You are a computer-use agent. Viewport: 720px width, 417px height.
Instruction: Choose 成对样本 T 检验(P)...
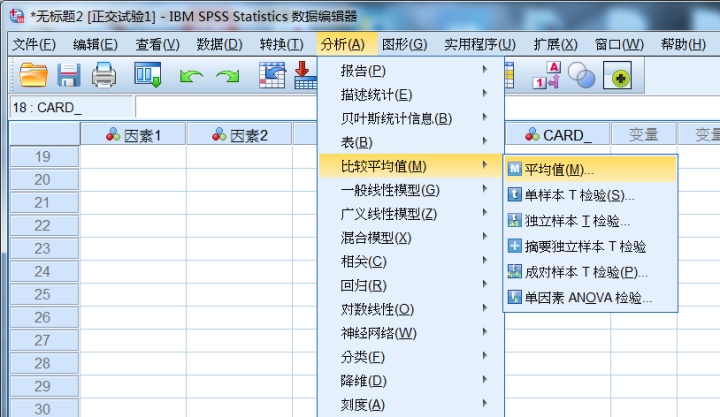tap(591, 271)
